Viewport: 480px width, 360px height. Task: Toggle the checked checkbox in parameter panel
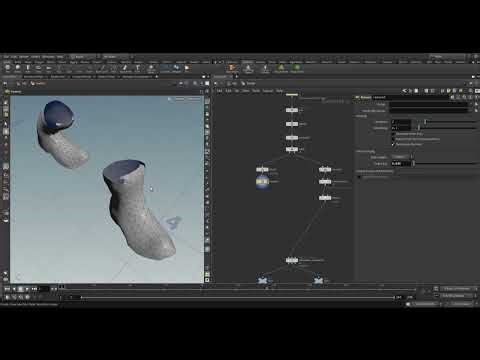click(x=393, y=144)
